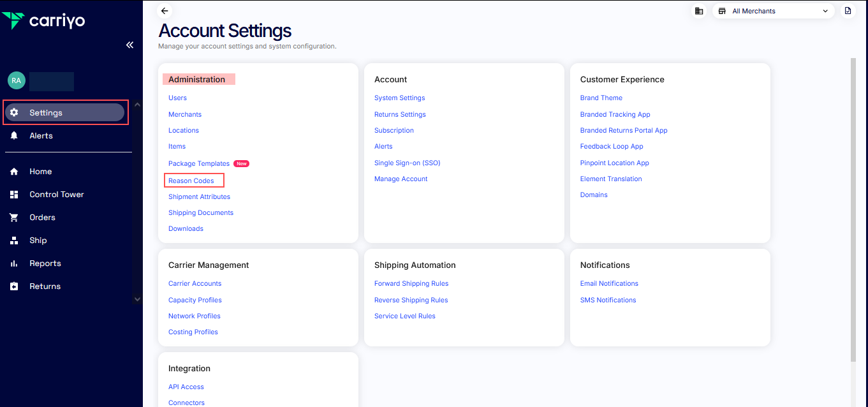This screenshot has width=868, height=407.
Task: Open the Ship menu item
Action: coord(38,241)
